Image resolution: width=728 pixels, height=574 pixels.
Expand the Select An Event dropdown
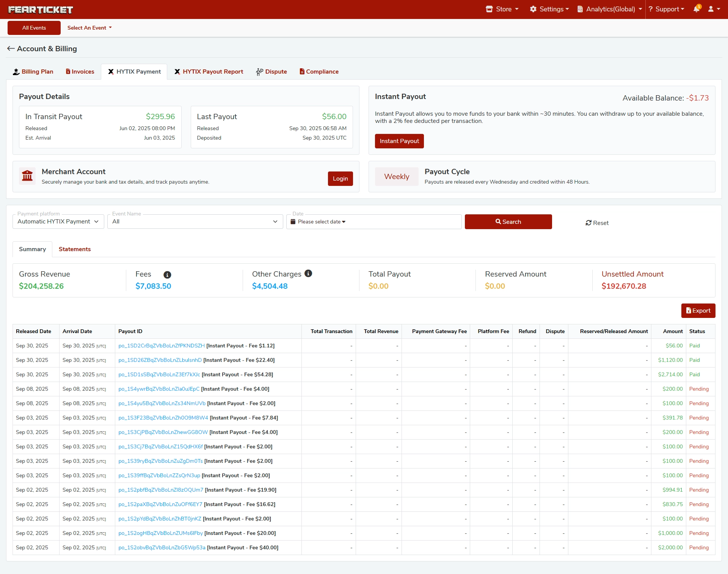(x=89, y=28)
